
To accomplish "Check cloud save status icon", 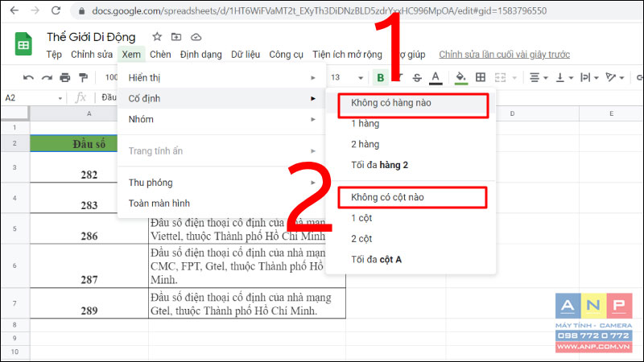I will (196, 37).
